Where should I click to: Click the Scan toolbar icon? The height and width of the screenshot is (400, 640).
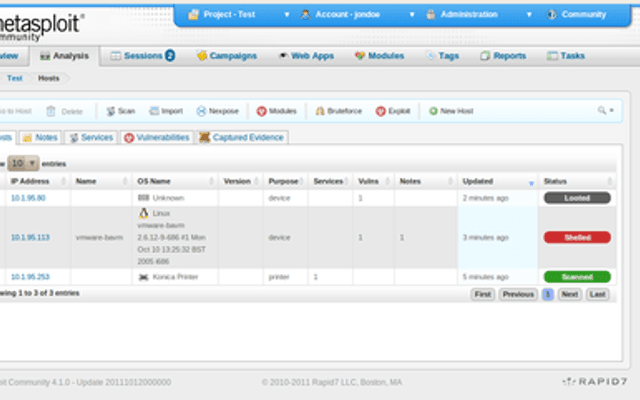click(111, 111)
